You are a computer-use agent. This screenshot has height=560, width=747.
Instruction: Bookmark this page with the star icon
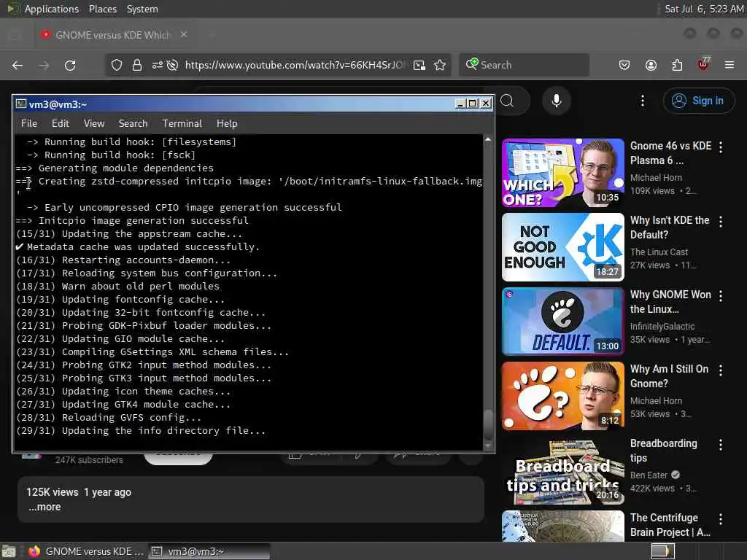click(440, 65)
